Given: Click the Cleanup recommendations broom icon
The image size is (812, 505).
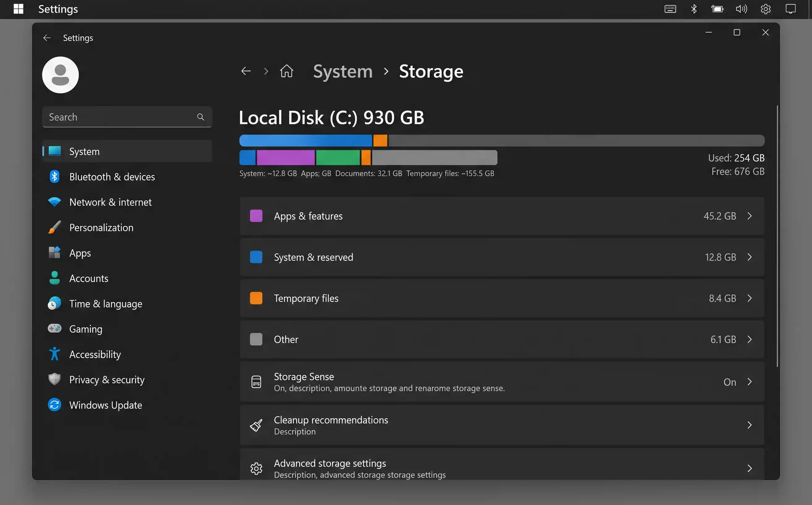Looking at the screenshot, I should [x=256, y=425].
